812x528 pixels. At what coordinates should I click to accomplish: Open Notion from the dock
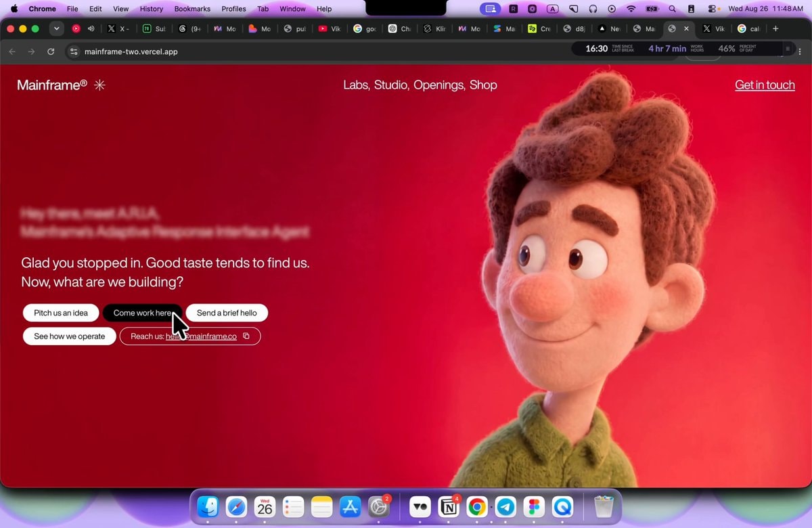(449, 506)
